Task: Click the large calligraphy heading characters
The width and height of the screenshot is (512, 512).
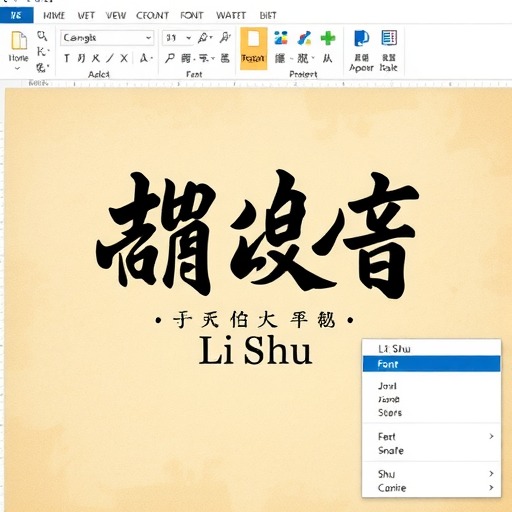Action: (256, 233)
